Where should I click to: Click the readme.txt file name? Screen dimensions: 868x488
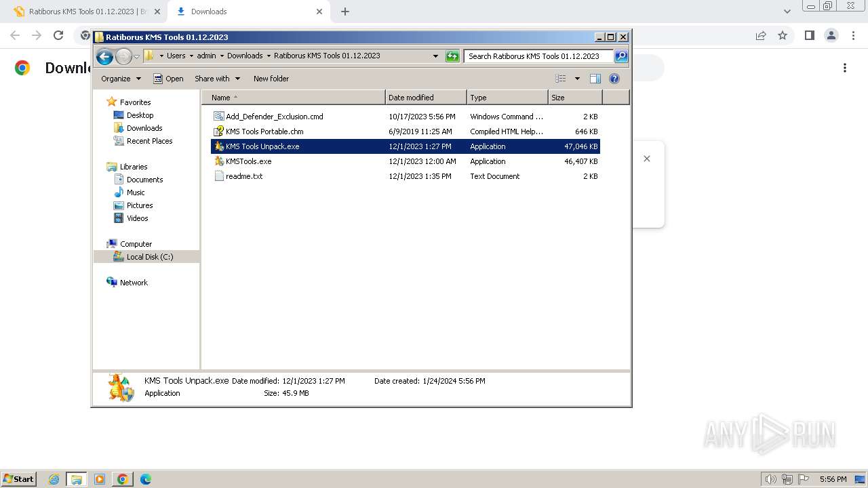click(244, 176)
